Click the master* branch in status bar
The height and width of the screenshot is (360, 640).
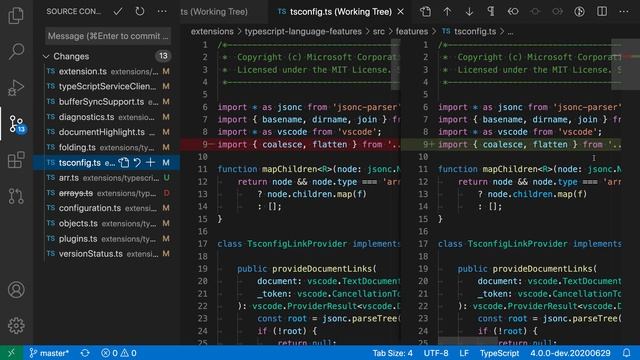click(49, 353)
